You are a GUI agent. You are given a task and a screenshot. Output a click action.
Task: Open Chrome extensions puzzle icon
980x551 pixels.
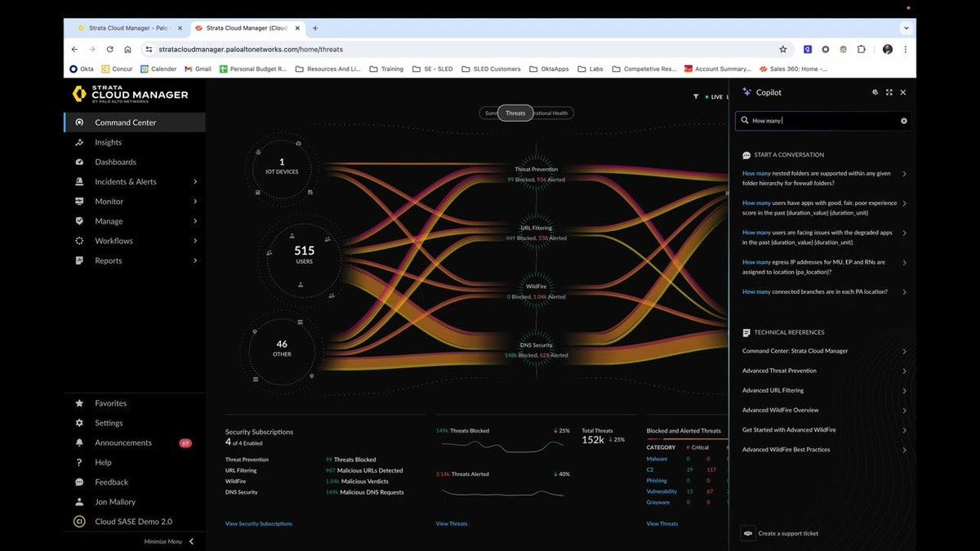[x=861, y=49]
